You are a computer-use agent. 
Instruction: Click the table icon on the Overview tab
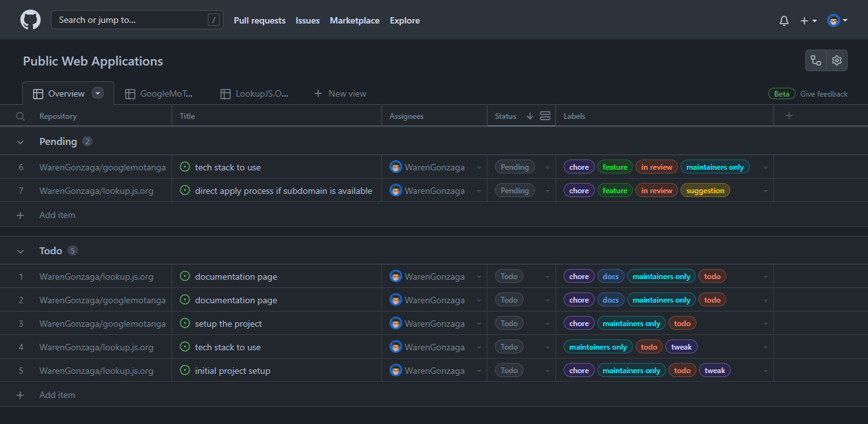tap(38, 93)
